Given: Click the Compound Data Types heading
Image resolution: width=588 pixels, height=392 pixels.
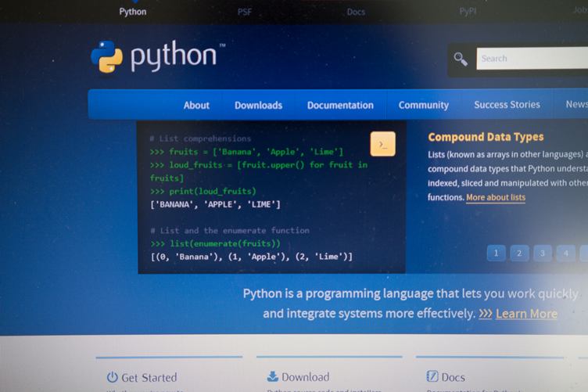Looking at the screenshot, I should click(486, 137).
